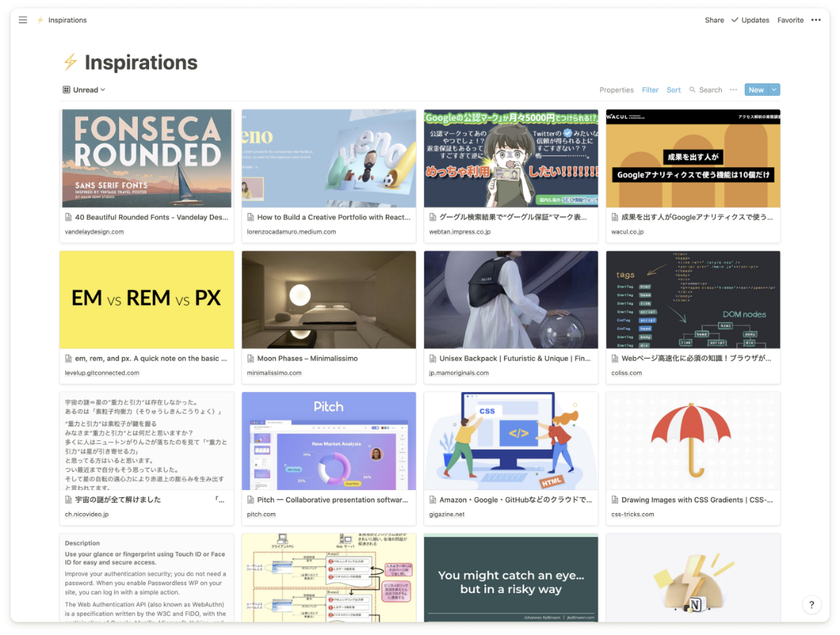Click vandelaydesign.com text
The image size is (840, 635).
click(94, 232)
